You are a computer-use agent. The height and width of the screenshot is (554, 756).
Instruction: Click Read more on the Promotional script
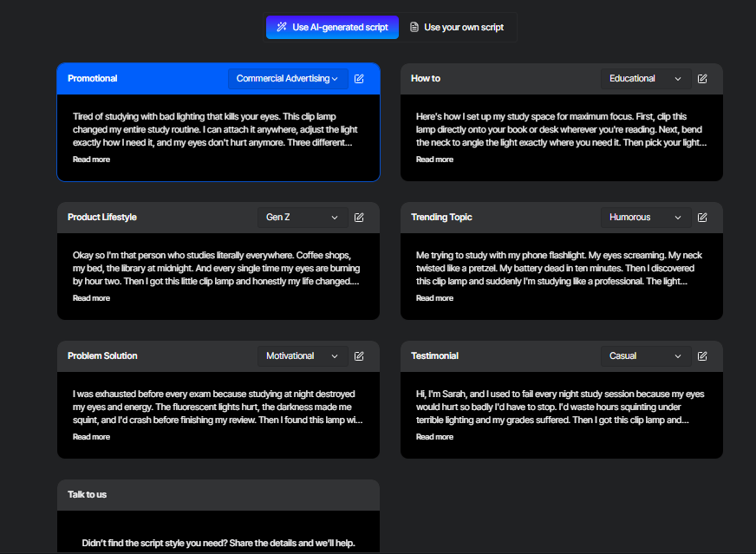(x=91, y=160)
